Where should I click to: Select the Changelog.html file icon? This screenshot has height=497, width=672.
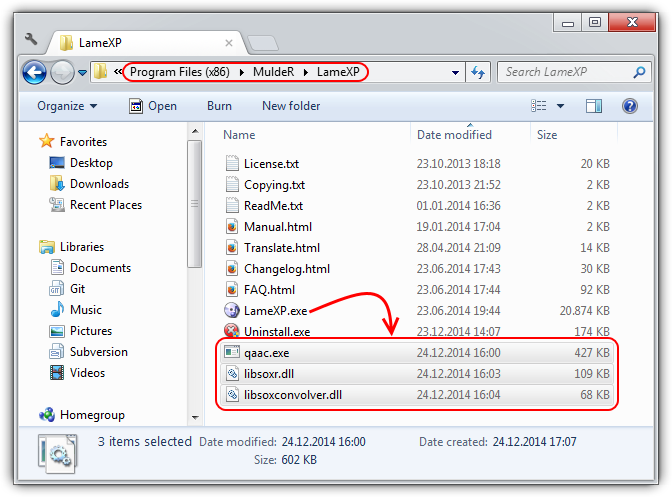tap(232, 269)
